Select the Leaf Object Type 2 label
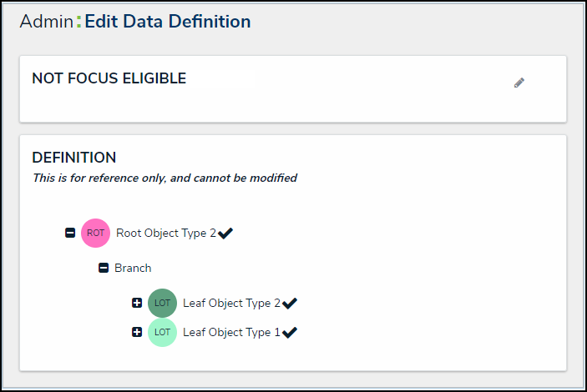Image resolution: width=587 pixels, height=392 pixels. (x=231, y=304)
